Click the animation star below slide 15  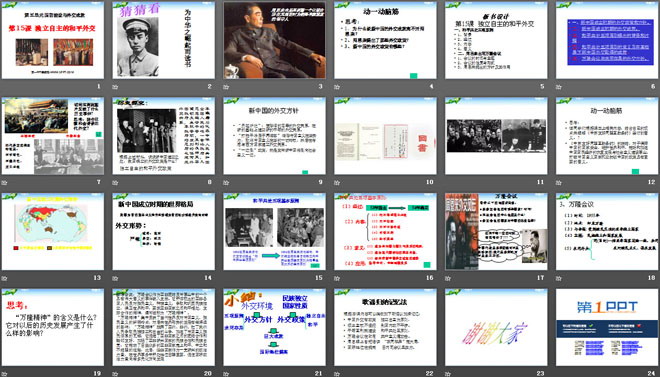(x=226, y=278)
